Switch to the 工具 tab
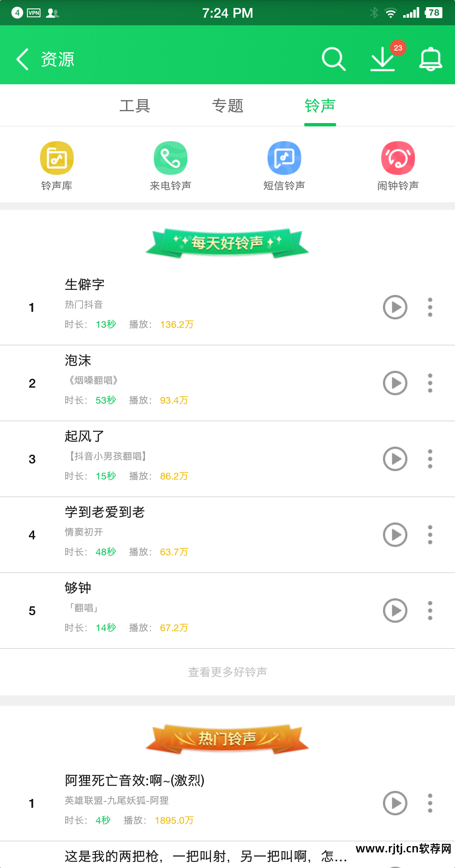Image resolution: width=455 pixels, height=868 pixels. coord(135,106)
